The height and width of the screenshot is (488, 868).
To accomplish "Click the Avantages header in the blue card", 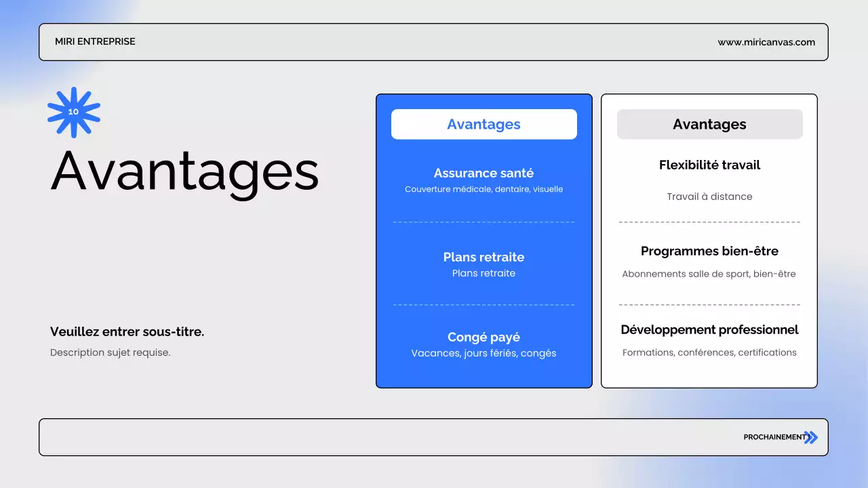I will click(484, 125).
